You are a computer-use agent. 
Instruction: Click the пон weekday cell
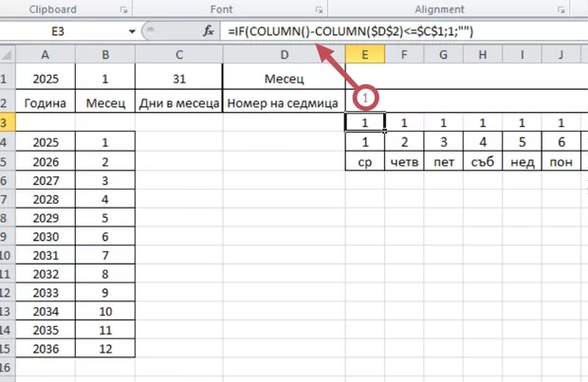tap(561, 161)
